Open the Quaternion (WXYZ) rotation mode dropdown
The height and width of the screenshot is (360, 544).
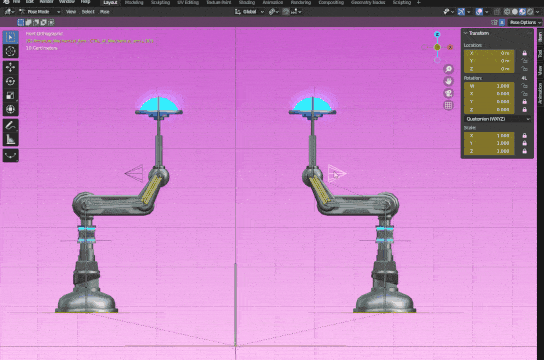pos(498,119)
